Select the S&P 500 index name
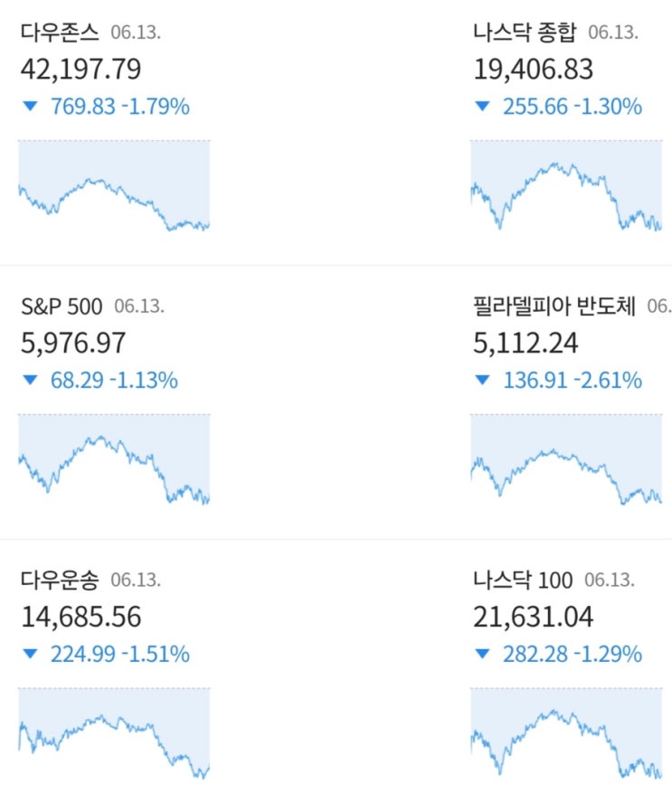 coord(62,307)
